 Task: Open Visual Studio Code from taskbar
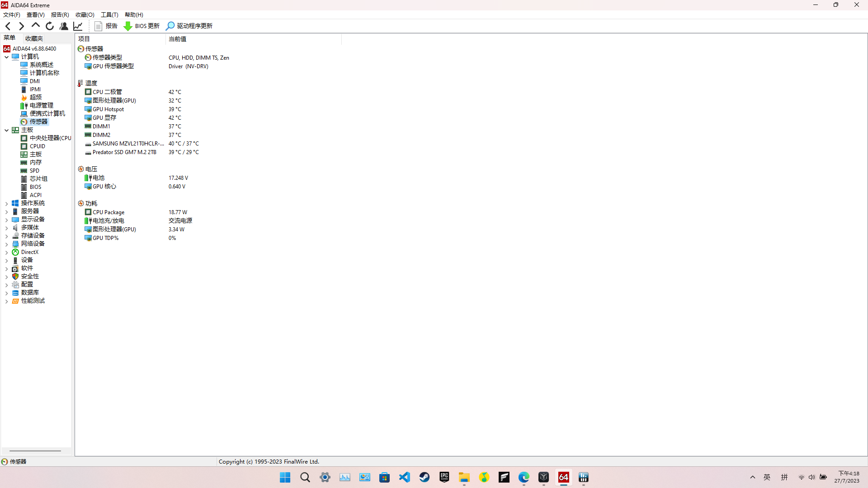(x=404, y=478)
